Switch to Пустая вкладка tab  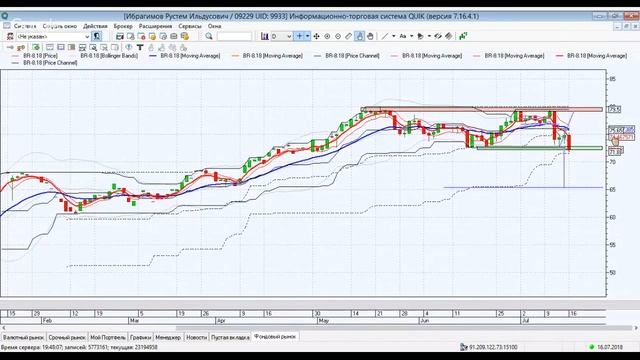(x=230, y=338)
